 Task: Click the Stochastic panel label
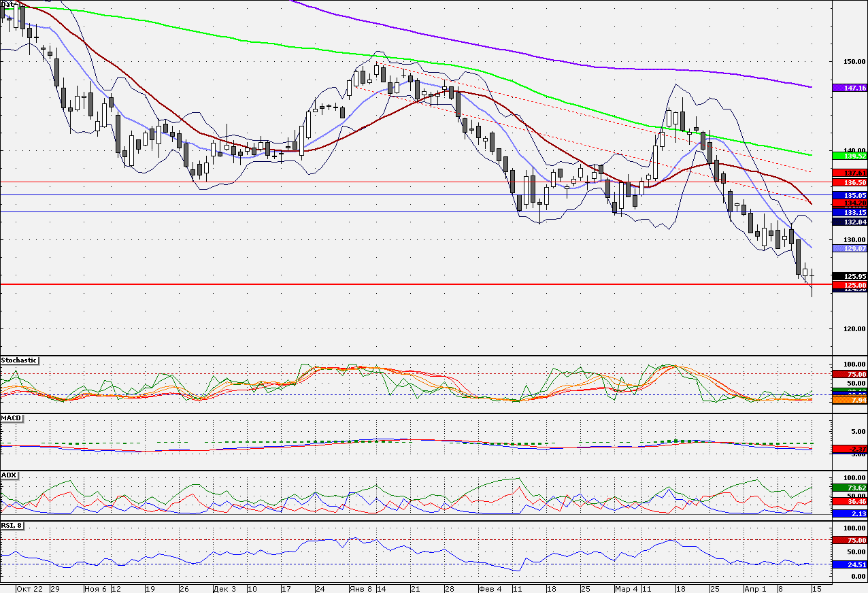(20, 360)
